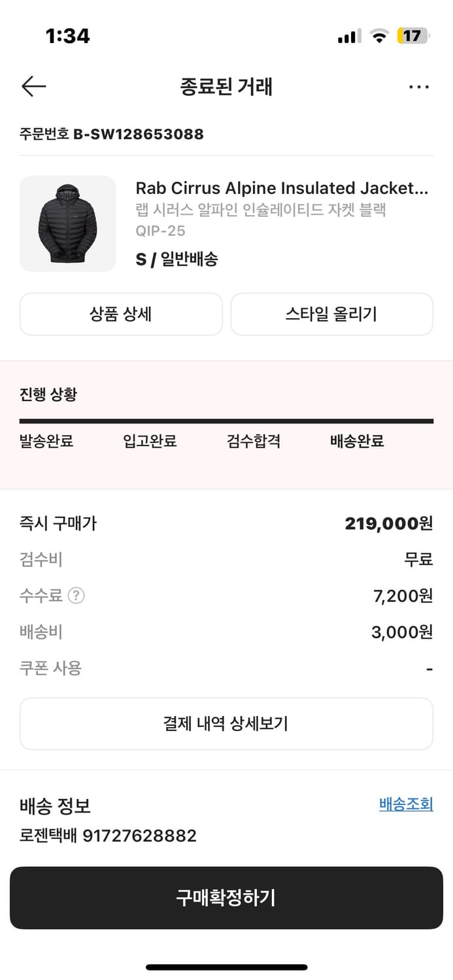Open 상품 상세 for the Rab jacket
This screenshot has height=980, width=453.
pos(121,314)
